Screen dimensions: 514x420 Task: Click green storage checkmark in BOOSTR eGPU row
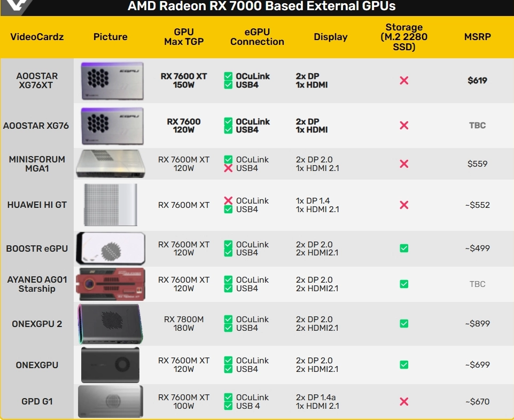[404, 248]
